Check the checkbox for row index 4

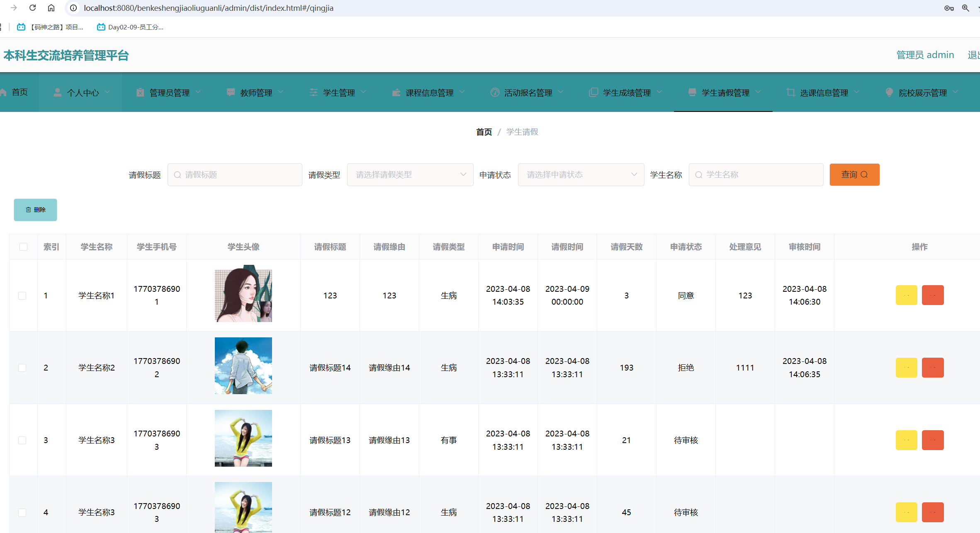click(22, 512)
